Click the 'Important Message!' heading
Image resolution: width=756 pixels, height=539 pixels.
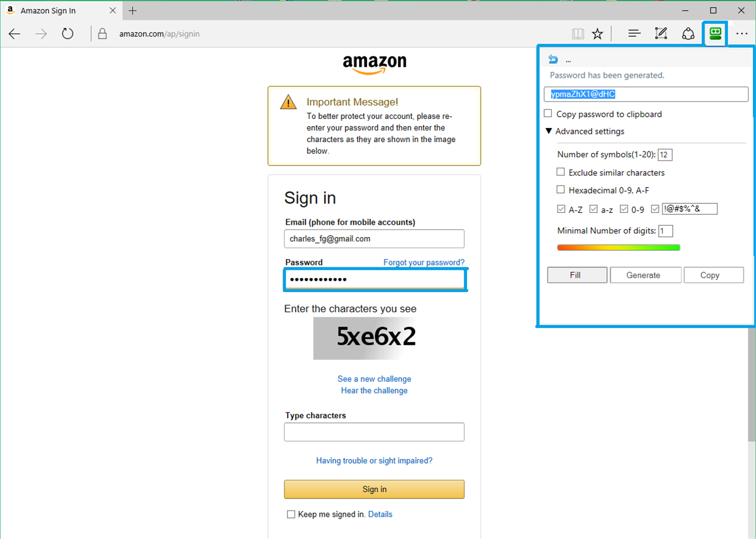352,102
